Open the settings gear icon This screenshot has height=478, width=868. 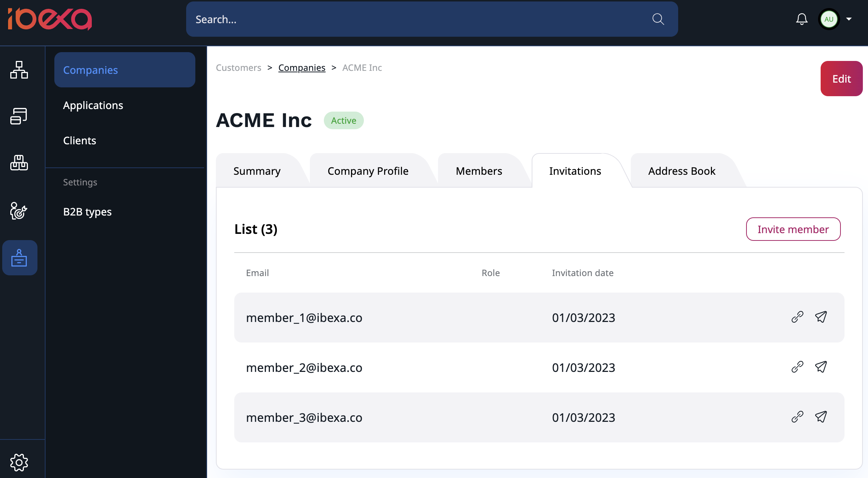(19, 462)
